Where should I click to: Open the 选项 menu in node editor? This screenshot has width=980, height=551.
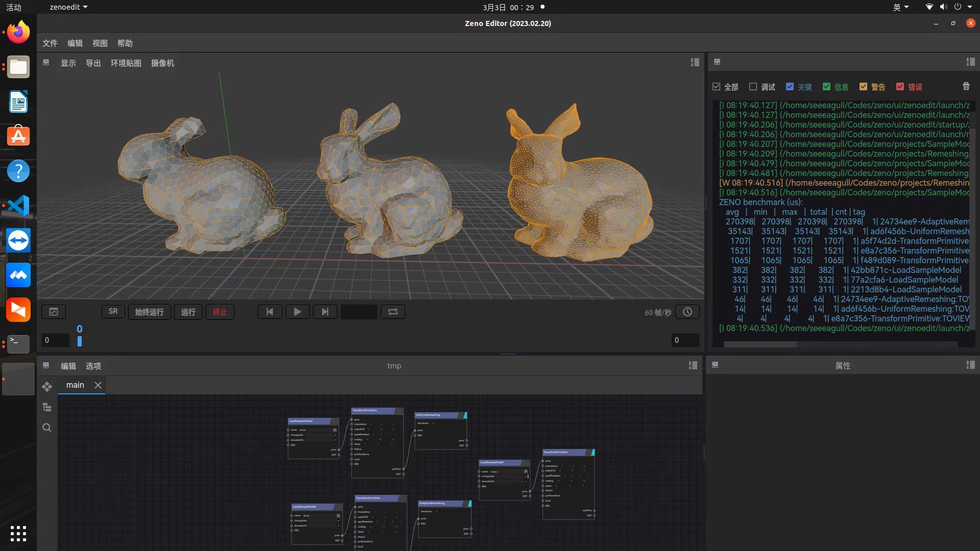93,366
